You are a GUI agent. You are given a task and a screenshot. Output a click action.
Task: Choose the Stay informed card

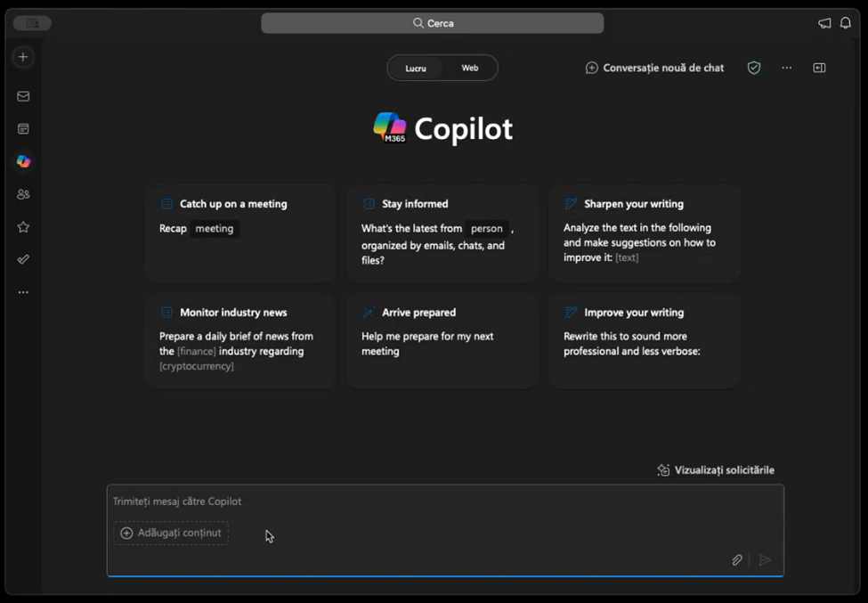[x=442, y=233]
